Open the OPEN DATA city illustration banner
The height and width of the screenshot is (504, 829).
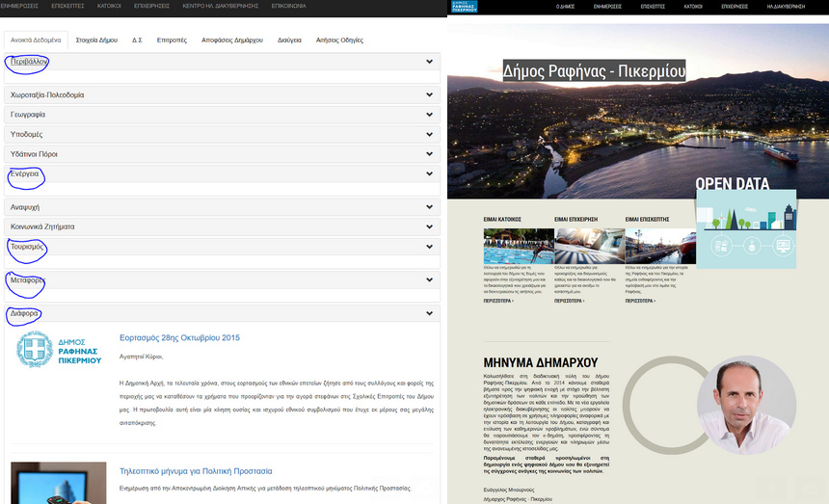746,228
